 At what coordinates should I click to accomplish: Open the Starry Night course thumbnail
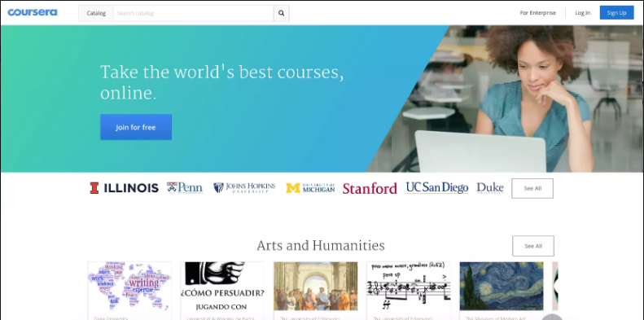[502, 286]
